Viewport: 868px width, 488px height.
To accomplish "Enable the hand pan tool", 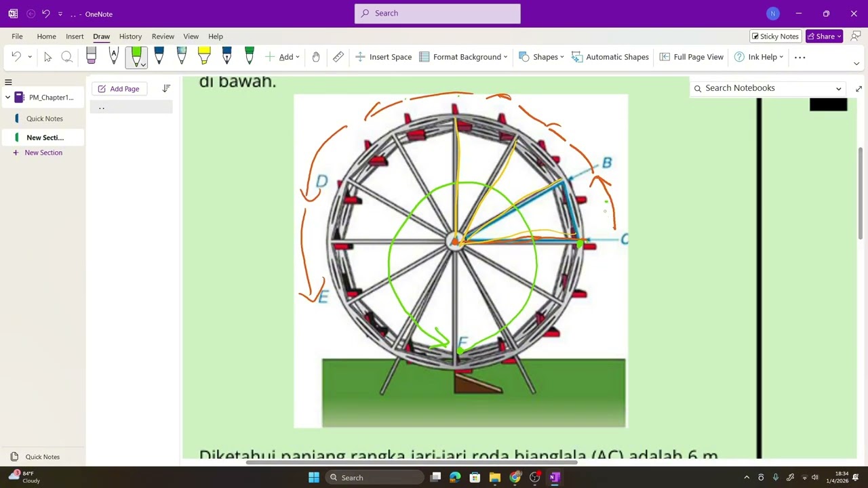I will pyautogui.click(x=316, y=57).
